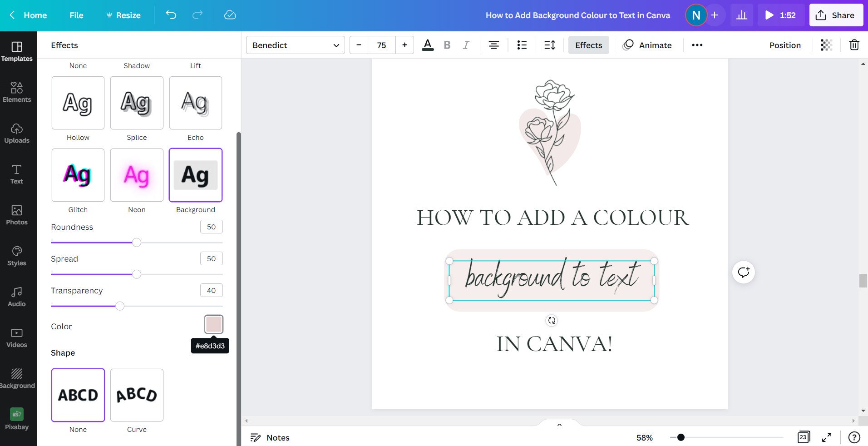Open the Elements sidebar panel
The image size is (868, 446).
(17, 92)
